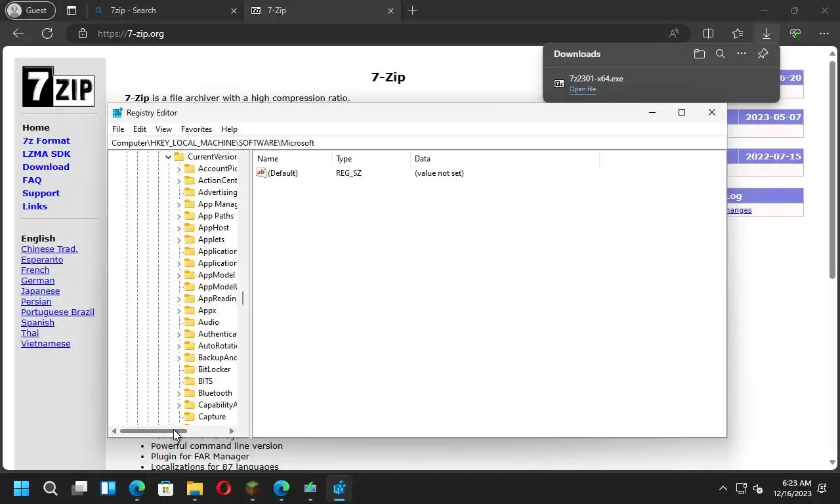
Task: Select the (Default) registry value
Action: click(x=282, y=173)
